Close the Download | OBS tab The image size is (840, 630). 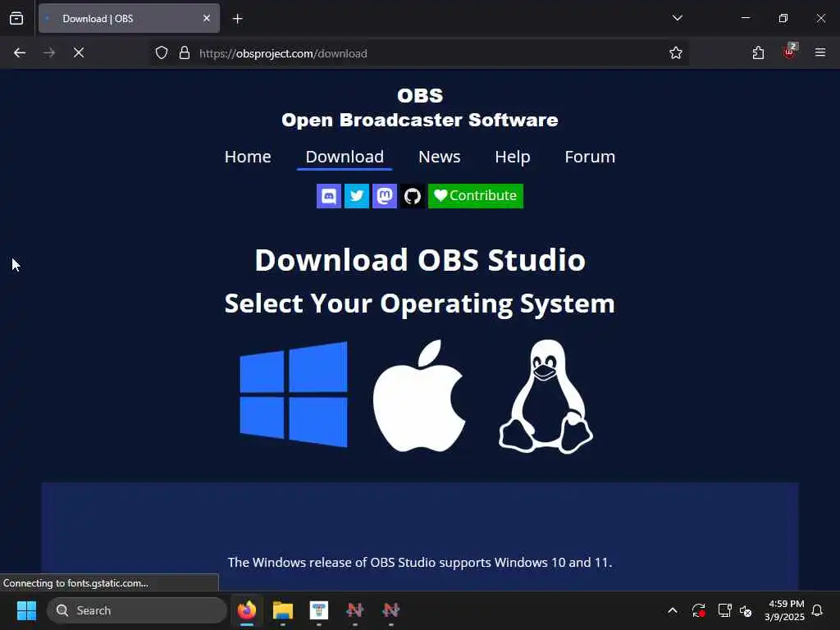207,18
